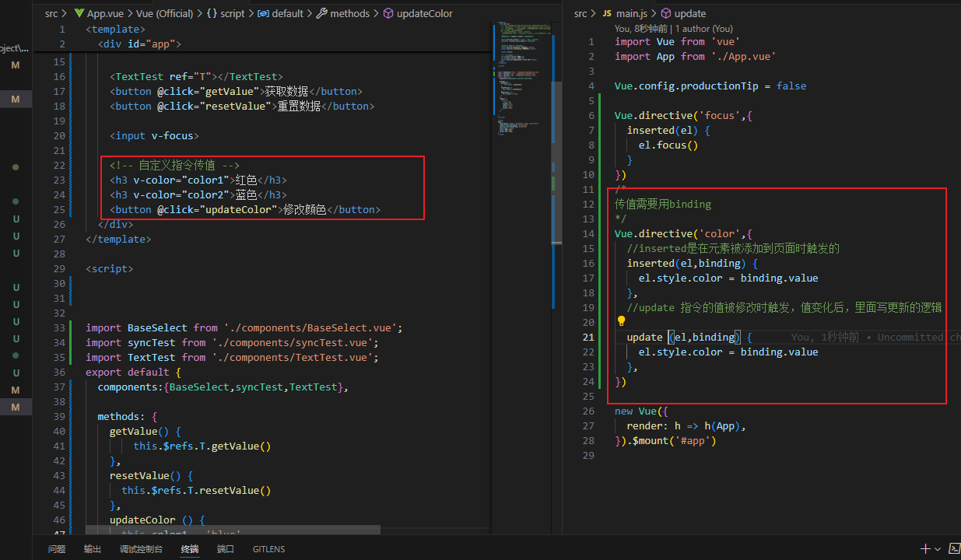Click the inline blame 'You, 1秒钟前 • Uncommitted' annotation
This screenshot has height=560, width=961.
click(x=875, y=338)
